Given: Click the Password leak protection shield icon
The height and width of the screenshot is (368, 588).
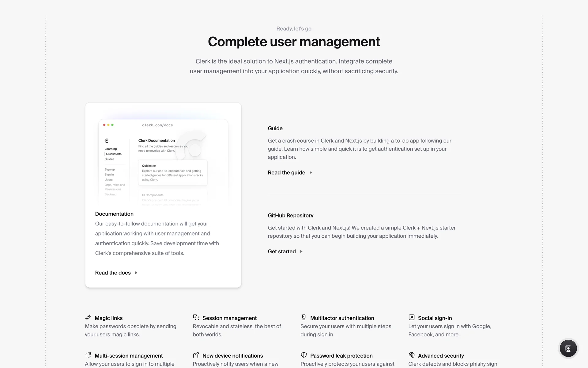Looking at the screenshot, I should pos(304,355).
